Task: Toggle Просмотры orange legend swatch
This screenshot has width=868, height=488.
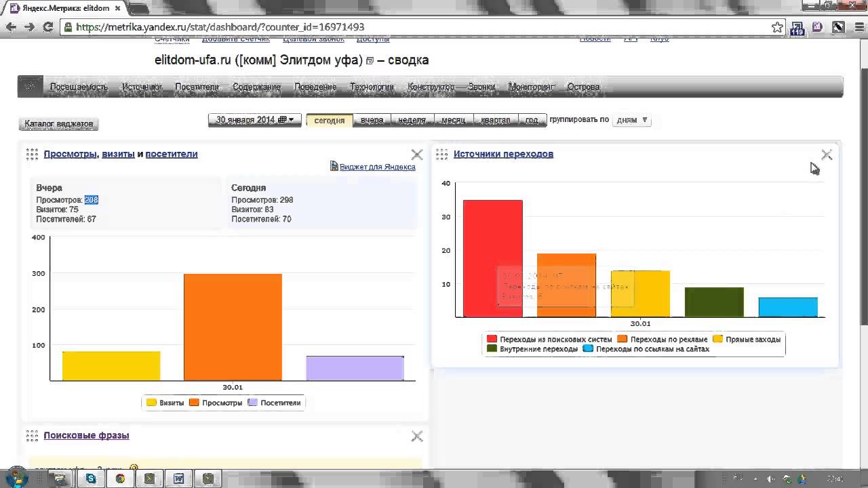Action: click(194, 403)
